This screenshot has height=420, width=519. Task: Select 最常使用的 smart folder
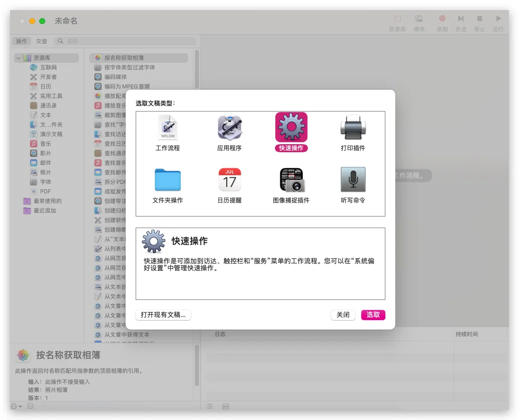[x=47, y=201]
